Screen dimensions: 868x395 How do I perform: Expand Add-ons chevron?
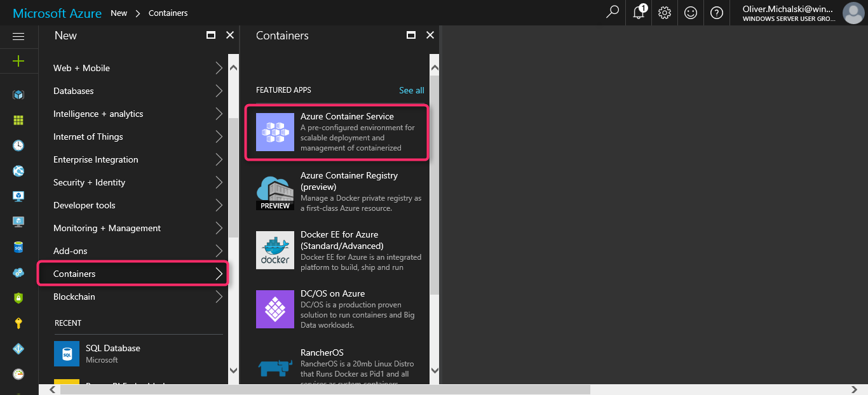point(219,251)
